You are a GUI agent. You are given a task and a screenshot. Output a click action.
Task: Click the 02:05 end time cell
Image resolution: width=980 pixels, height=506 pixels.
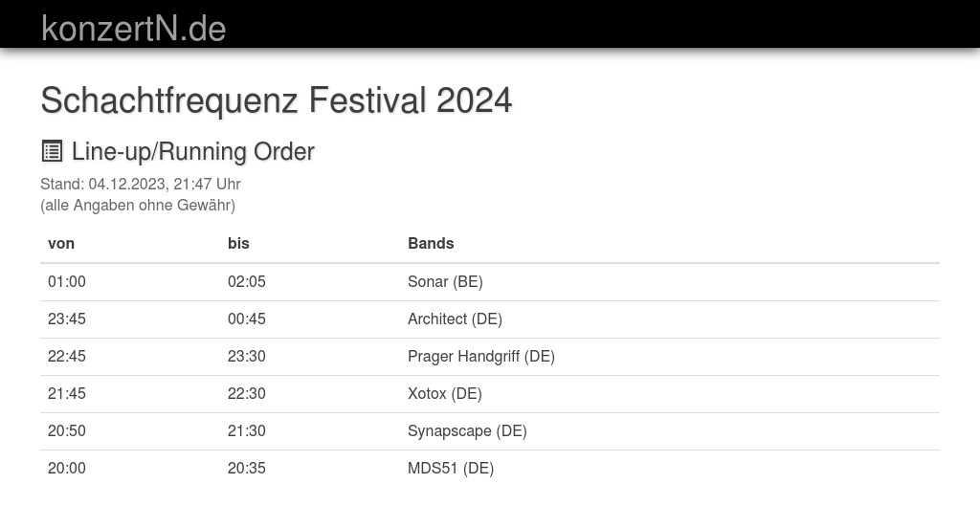247,281
